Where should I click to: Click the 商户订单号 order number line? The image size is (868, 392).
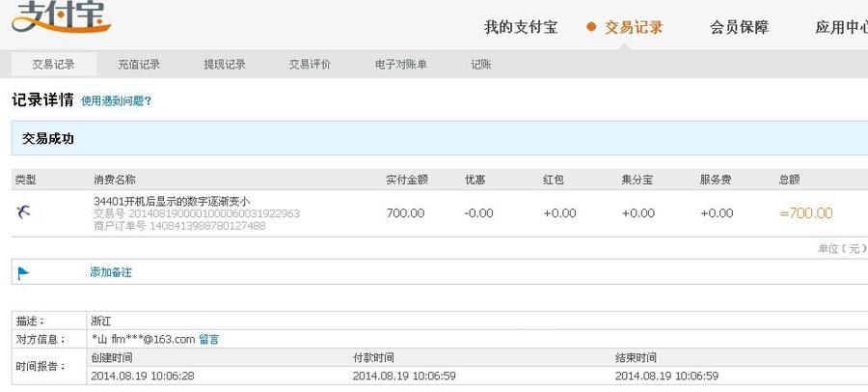[179, 226]
